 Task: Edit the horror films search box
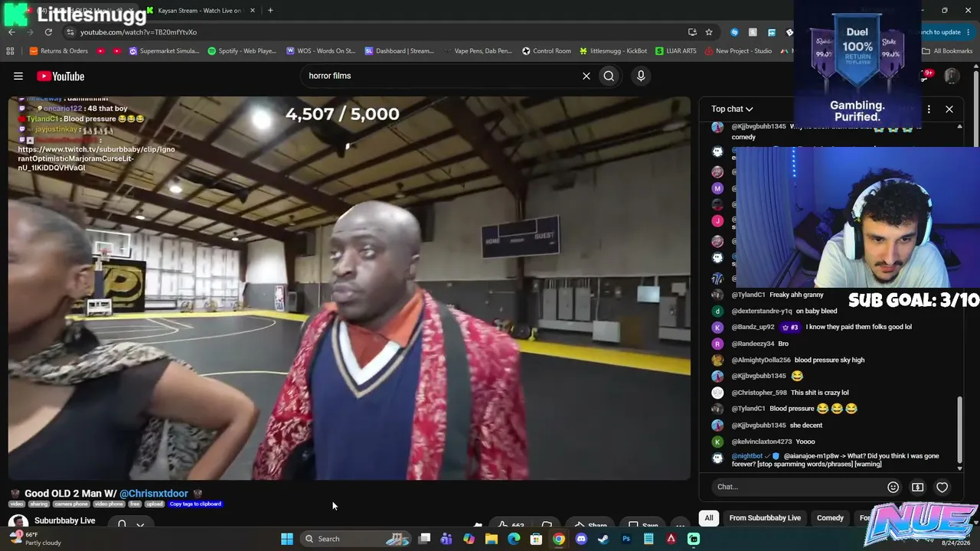tap(440, 76)
